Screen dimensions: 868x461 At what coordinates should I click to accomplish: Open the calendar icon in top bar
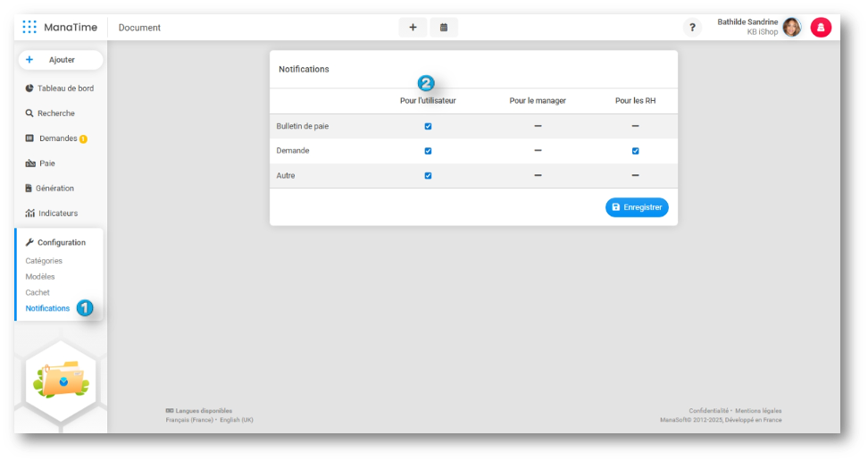point(444,27)
